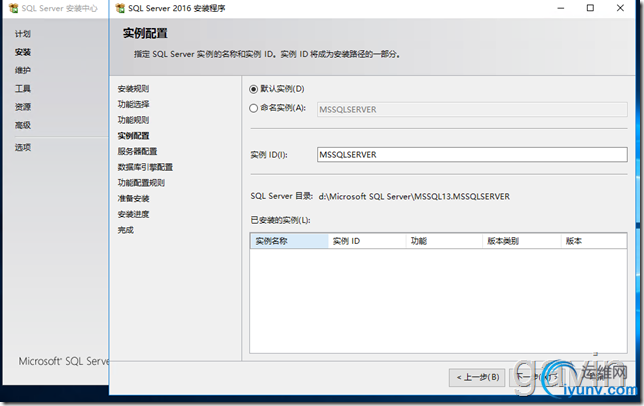644x406 pixels.
Task: Close the SQL Server 2016 安装程序 window
Action: coord(620,8)
